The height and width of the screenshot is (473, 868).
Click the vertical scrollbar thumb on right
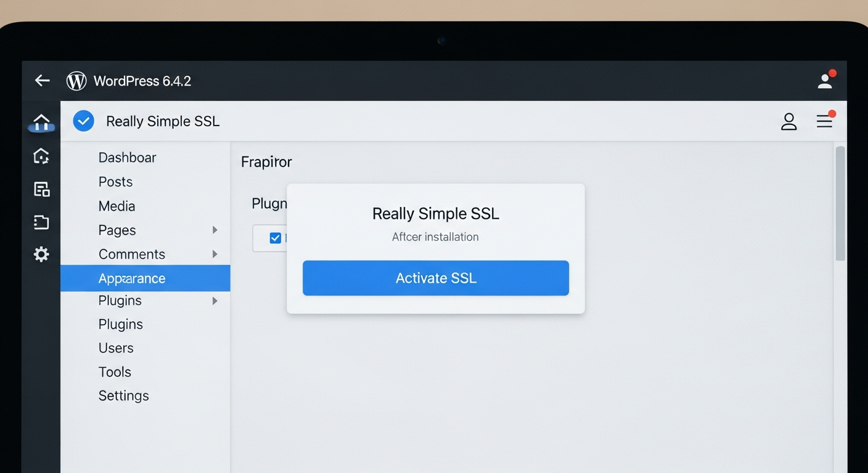(840, 203)
